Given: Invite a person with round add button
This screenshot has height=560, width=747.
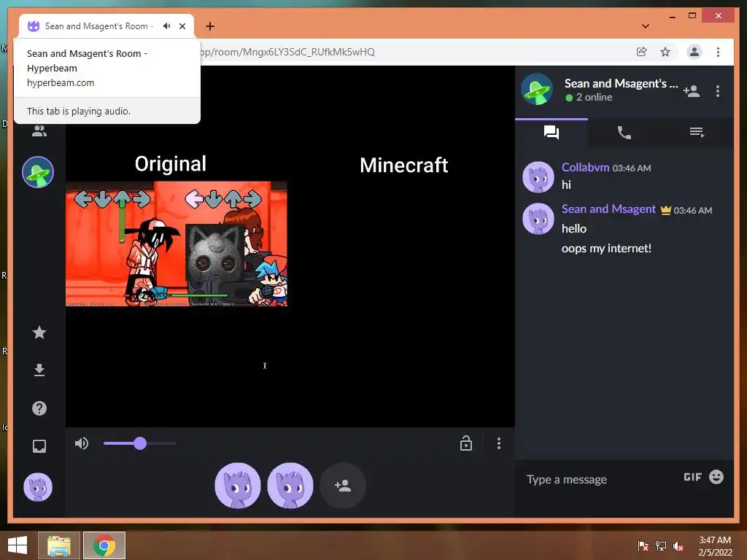Looking at the screenshot, I should (x=343, y=486).
